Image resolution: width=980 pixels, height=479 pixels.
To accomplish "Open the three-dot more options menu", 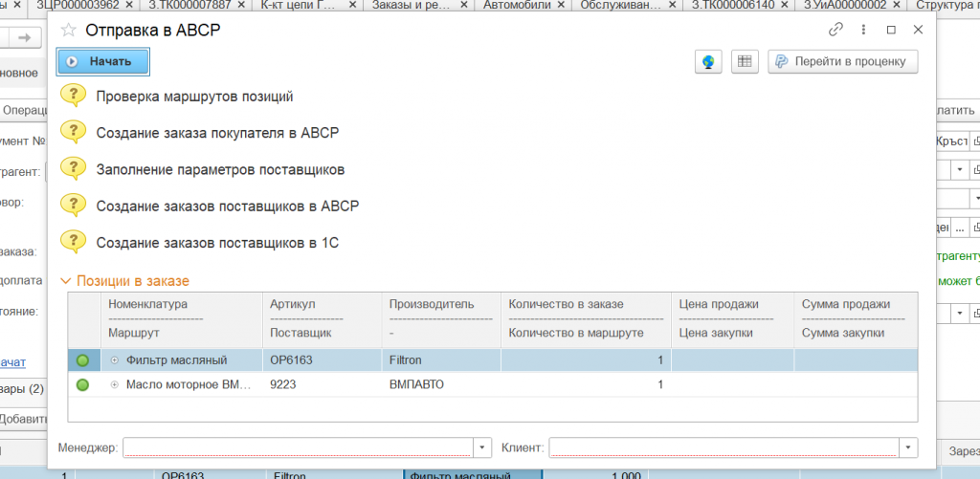I will [x=863, y=30].
